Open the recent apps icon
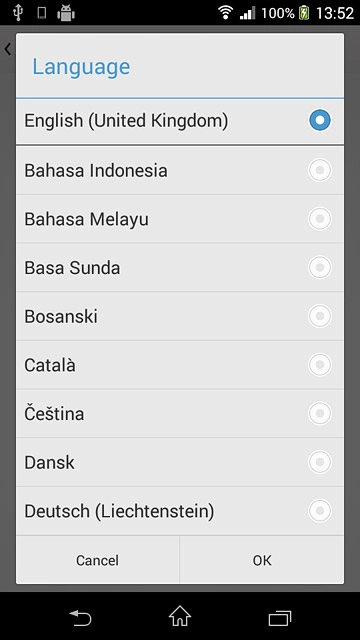The image size is (360, 640). click(x=280, y=618)
